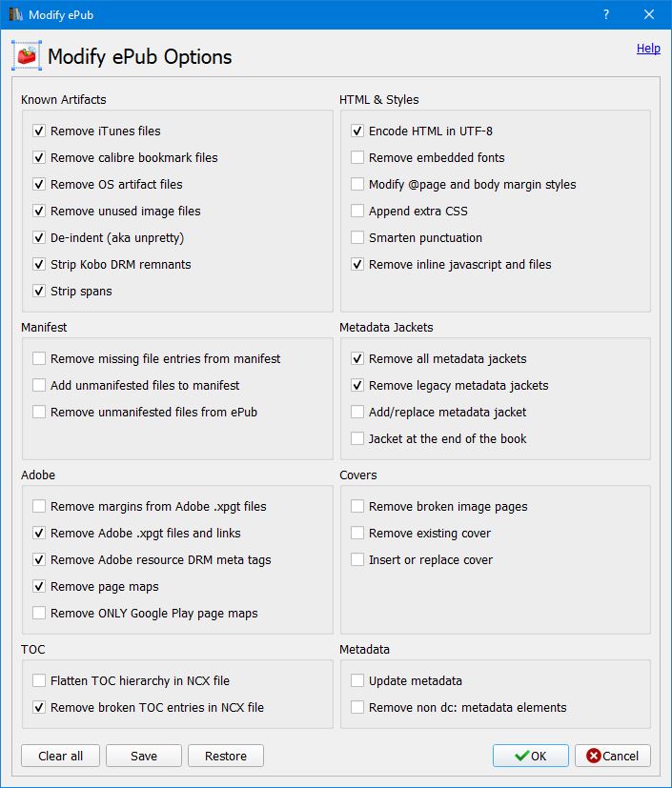
Task: Click the Modify ePub toolbox icon
Action: [27, 56]
